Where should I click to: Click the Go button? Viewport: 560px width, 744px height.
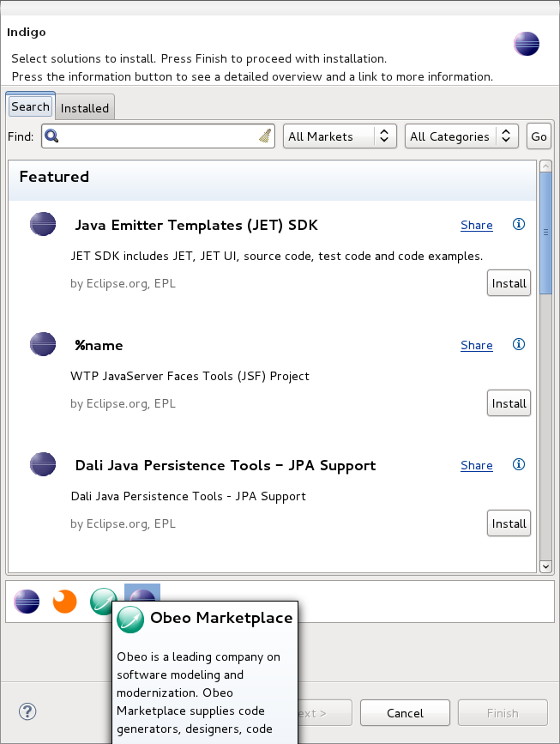pyautogui.click(x=539, y=136)
